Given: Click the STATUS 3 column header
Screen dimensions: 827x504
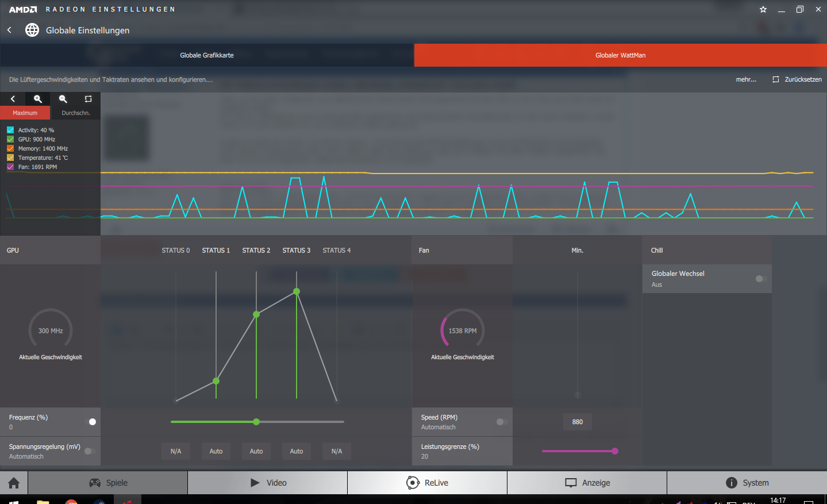Looking at the screenshot, I should click(297, 251).
